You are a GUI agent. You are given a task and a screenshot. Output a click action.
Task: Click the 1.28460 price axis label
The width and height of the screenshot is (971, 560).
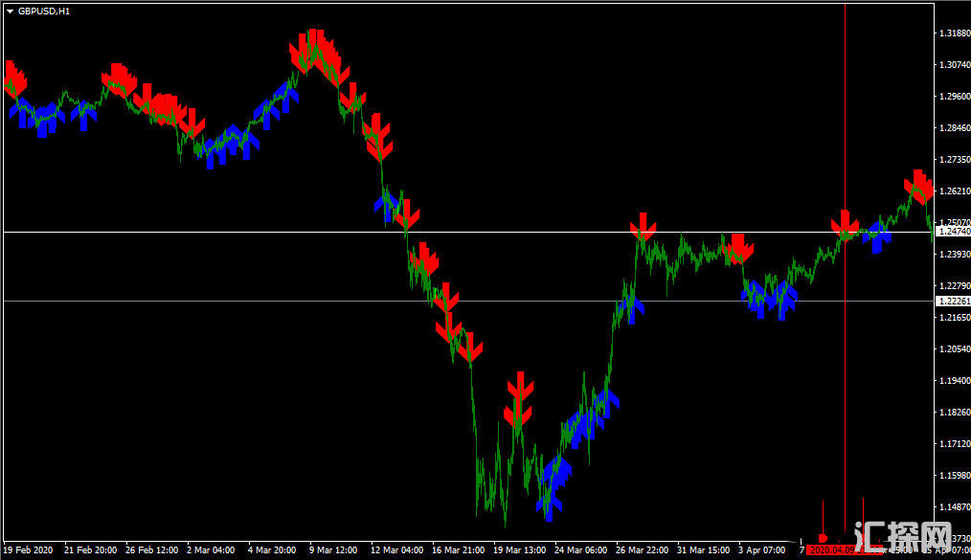[x=955, y=127]
